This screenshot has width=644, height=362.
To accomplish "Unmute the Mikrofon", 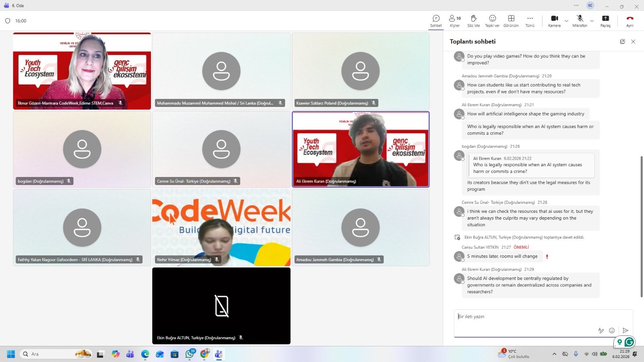I will tap(580, 21).
